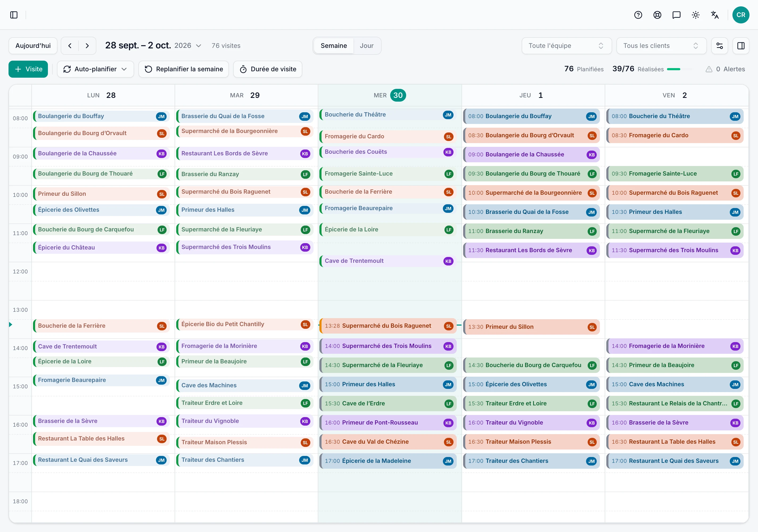Open the Tous les clients filter
This screenshot has height=532, width=758.
click(x=661, y=45)
